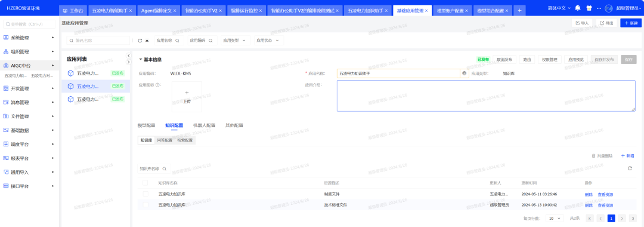Image resolution: width=644 pixels, height=227 pixels.
Task: Click the 导出 button
Action: tap(606, 23)
